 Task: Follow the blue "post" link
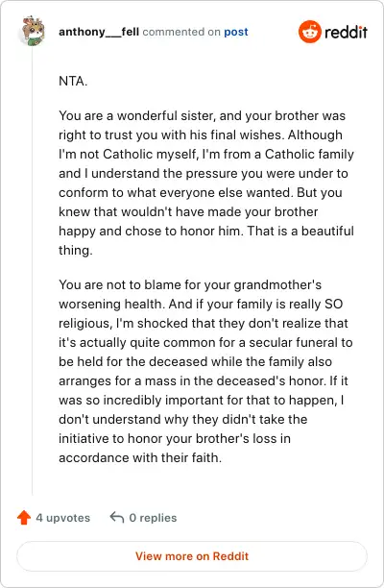[236, 32]
